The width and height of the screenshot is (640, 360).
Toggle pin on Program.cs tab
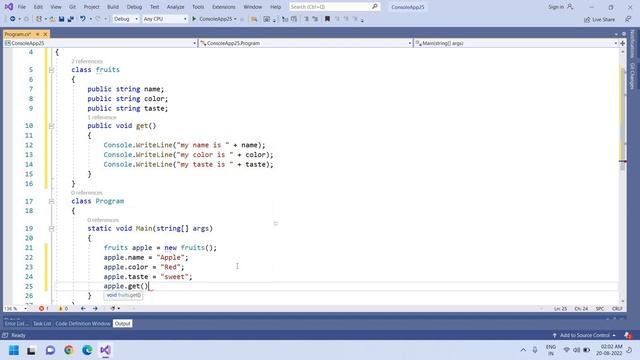pyautogui.click(x=38, y=34)
